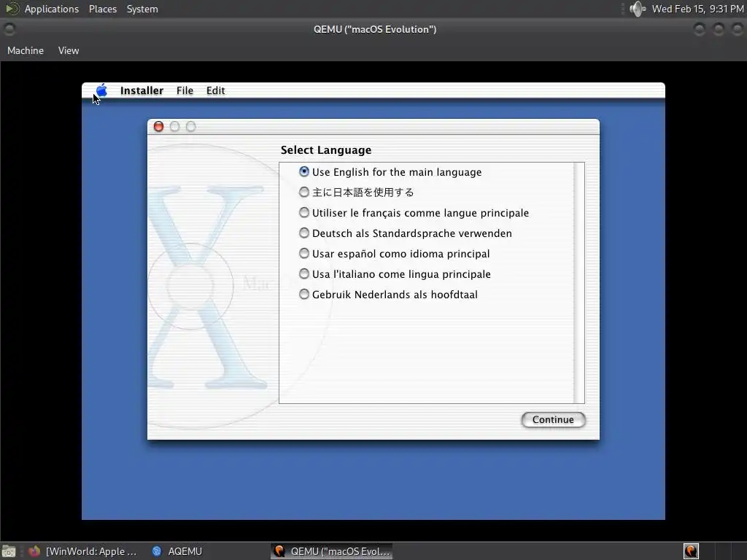Click the language list scrollbar
747x560 pixels.
coord(578,283)
